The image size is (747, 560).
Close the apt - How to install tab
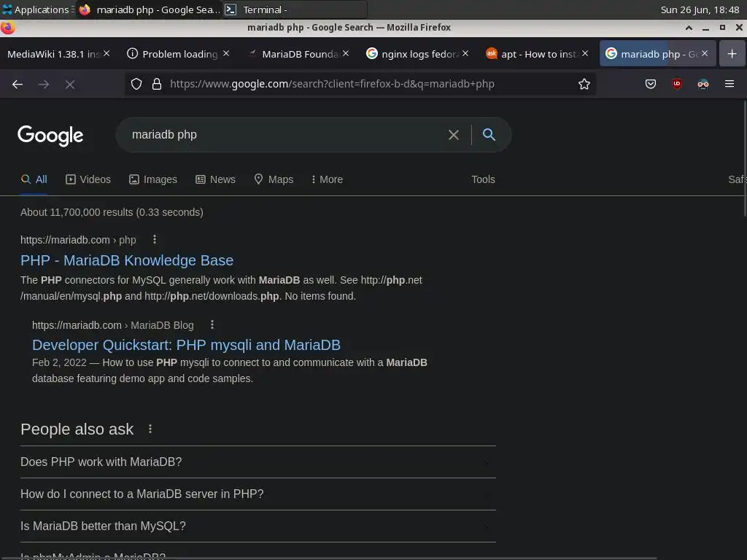pyautogui.click(x=585, y=53)
